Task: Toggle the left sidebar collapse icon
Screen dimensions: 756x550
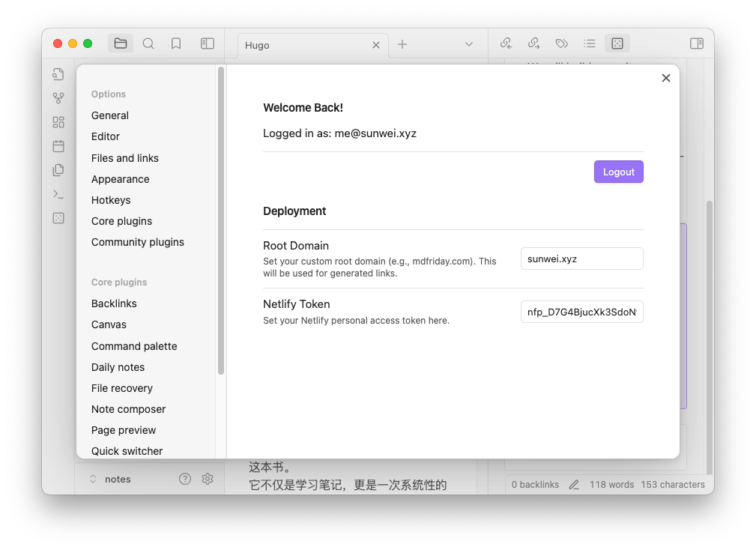Action: pos(208,44)
